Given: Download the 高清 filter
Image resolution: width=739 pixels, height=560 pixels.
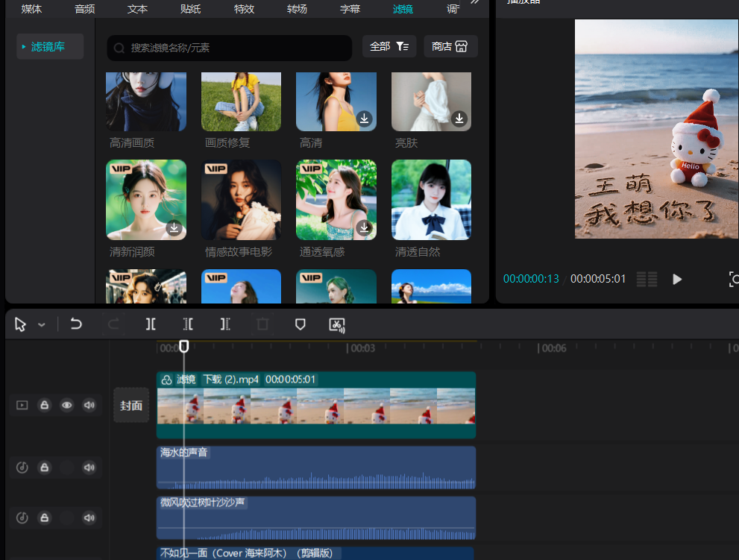Looking at the screenshot, I should click(x=364, y=119).
